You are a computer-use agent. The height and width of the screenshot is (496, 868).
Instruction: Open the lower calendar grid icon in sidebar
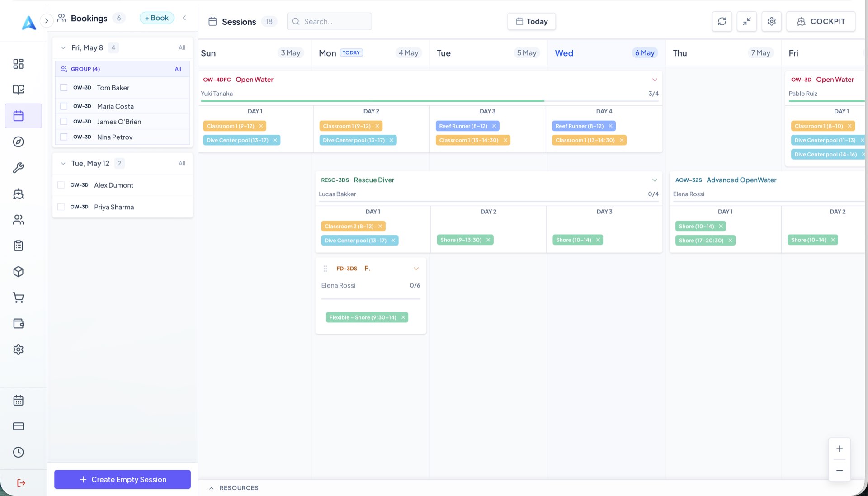pyautogui.click(x=18, y=401)
